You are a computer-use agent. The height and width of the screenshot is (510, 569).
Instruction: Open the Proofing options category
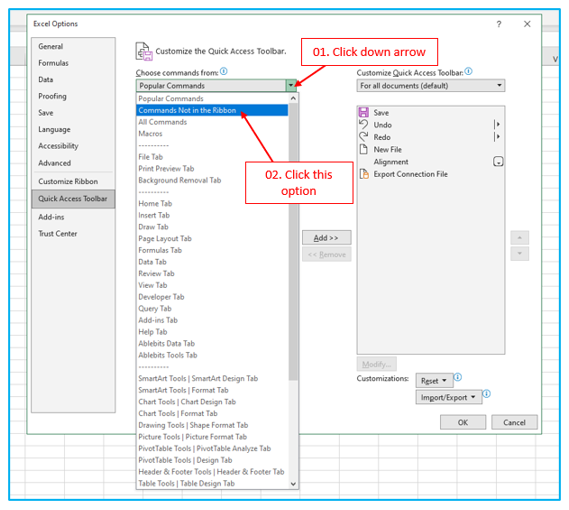click(73, 96)
